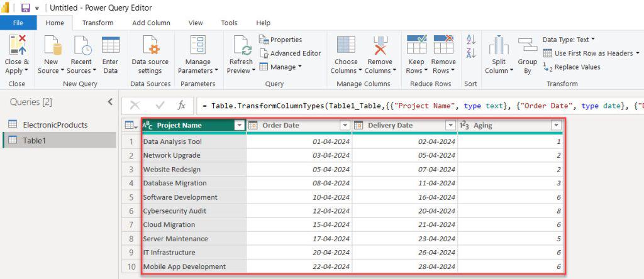Open the Advanced Editor

pos(290,53)
